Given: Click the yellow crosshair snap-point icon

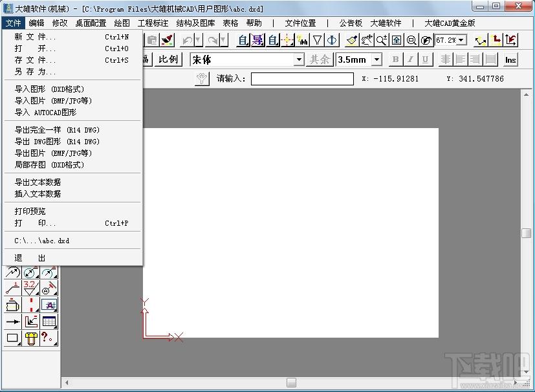Looking at the screenshot, I should [287, 40].
